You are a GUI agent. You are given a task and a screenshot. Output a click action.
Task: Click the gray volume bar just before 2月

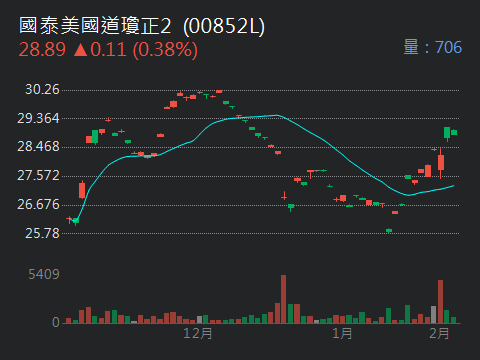tap(434, 314)
